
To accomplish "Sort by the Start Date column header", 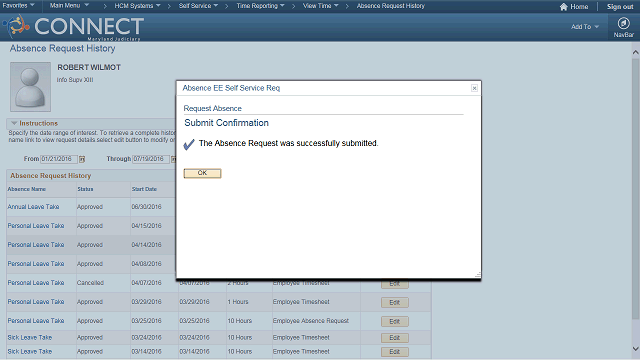I will [144, 189].
